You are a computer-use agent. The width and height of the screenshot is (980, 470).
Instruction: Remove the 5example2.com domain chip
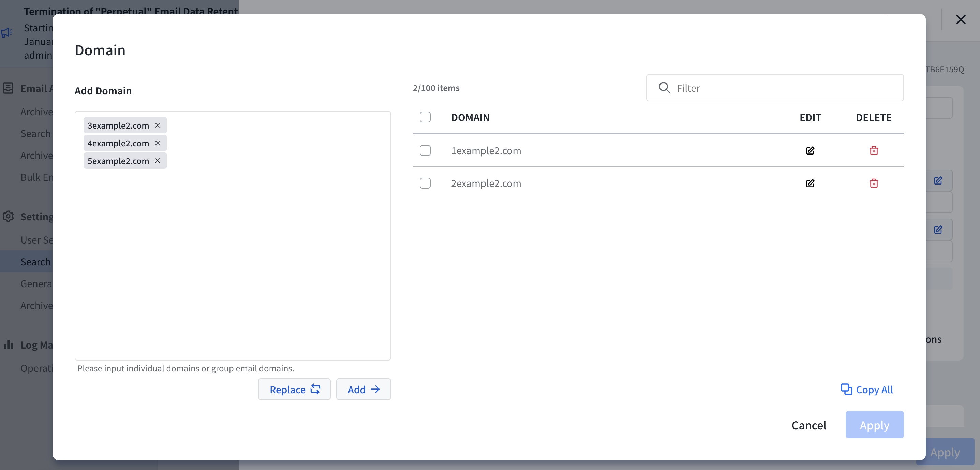(x=158, y=161)
